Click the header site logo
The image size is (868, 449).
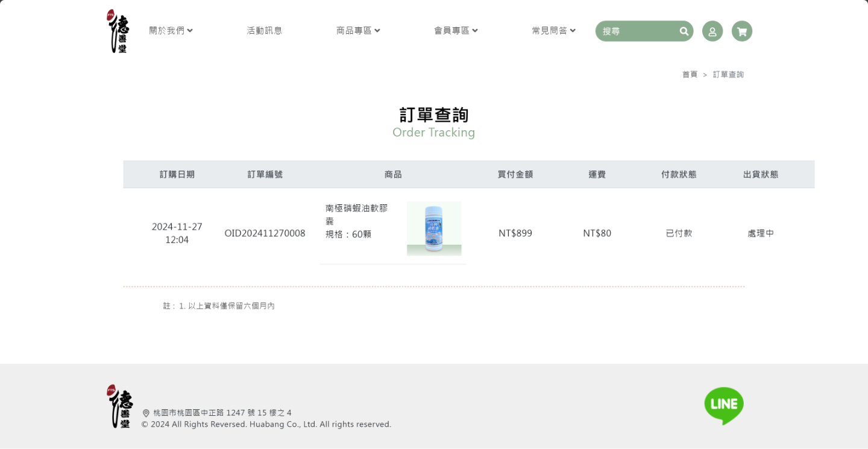click(x=118, y=31)
